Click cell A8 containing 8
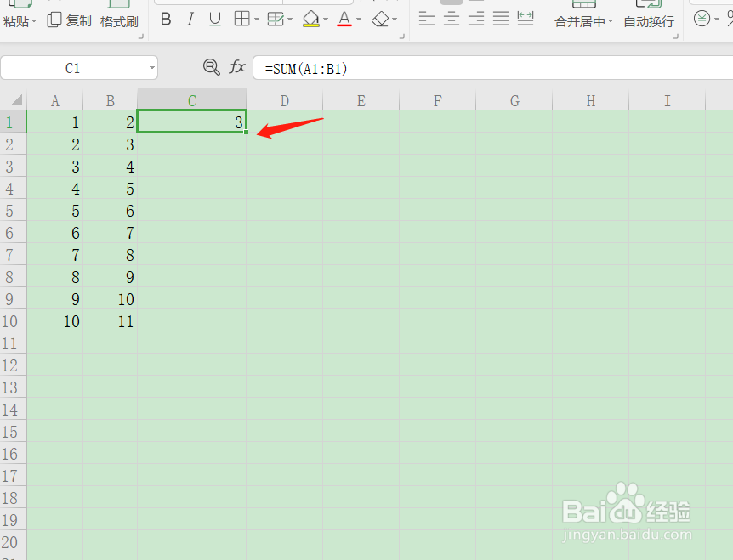Image resolution: width=733 pixels, height=560 pixels. coord(55,277)
